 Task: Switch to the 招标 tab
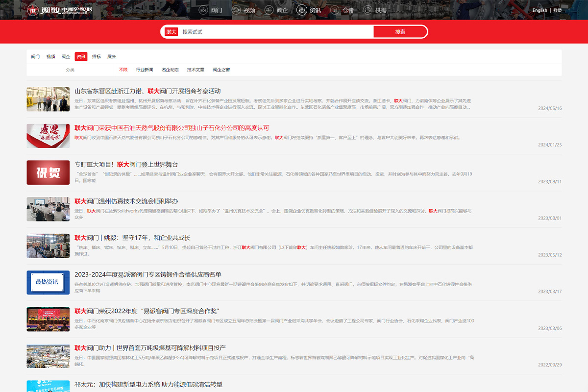point(97,57)
